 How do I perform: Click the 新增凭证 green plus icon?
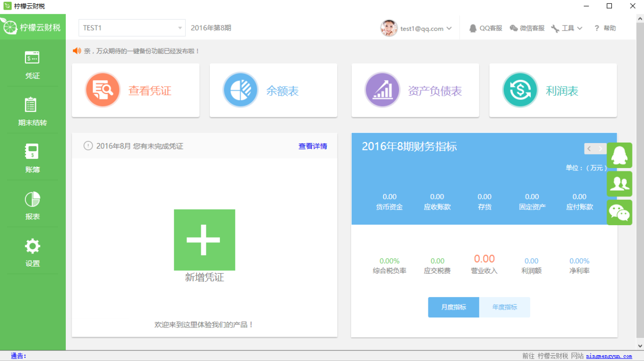click(x=205, y=239)
